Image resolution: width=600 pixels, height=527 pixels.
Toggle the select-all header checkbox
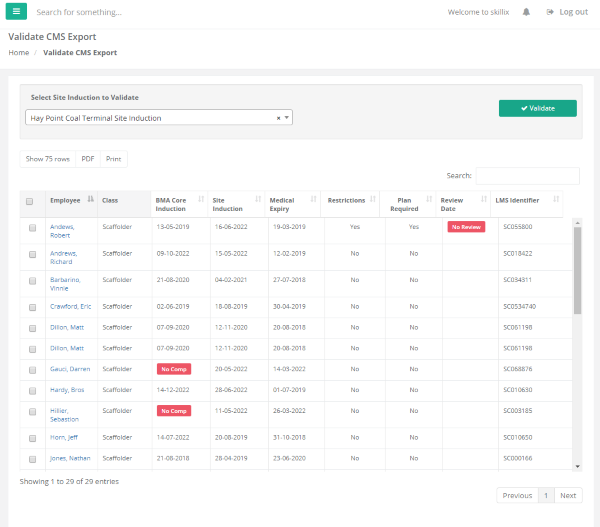coord(29,201)
